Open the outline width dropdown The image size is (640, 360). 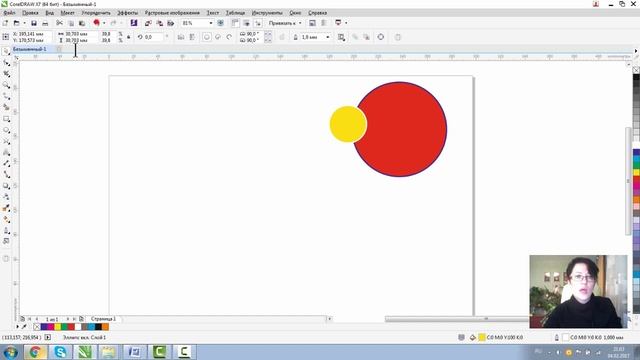click(x=328, y=37)
